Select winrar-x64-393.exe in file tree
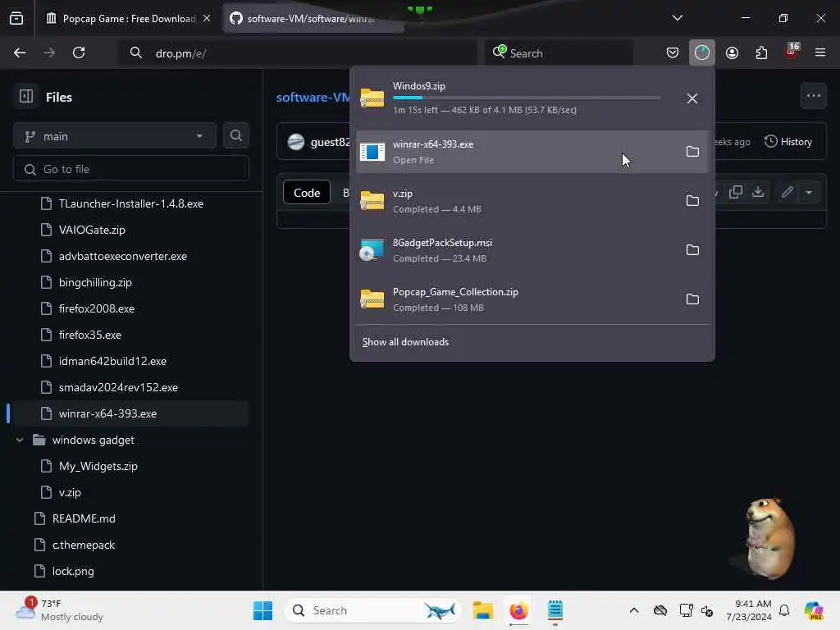This screenshot has height=630, width=840. pos(131,413)
